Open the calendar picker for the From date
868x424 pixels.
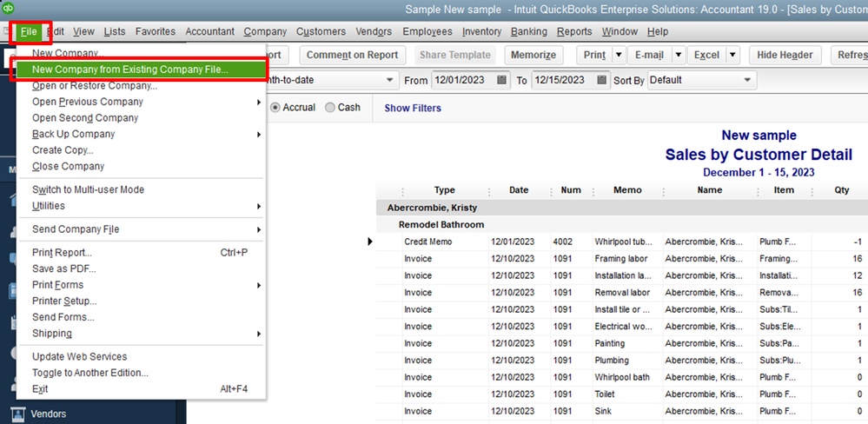click(501, 80)
